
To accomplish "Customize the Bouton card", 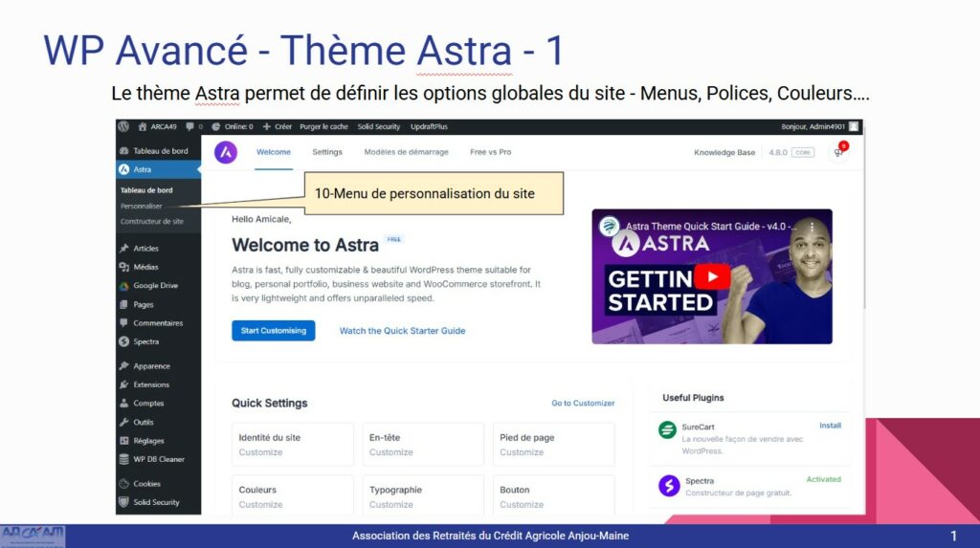I will pyautogui.click(x=554, y=496).
